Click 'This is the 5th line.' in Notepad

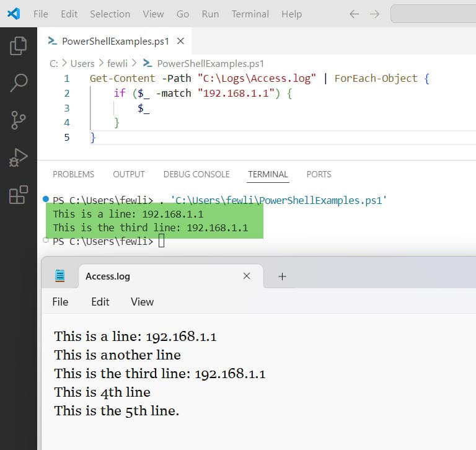pyautogui.click(x=117, y=411)
